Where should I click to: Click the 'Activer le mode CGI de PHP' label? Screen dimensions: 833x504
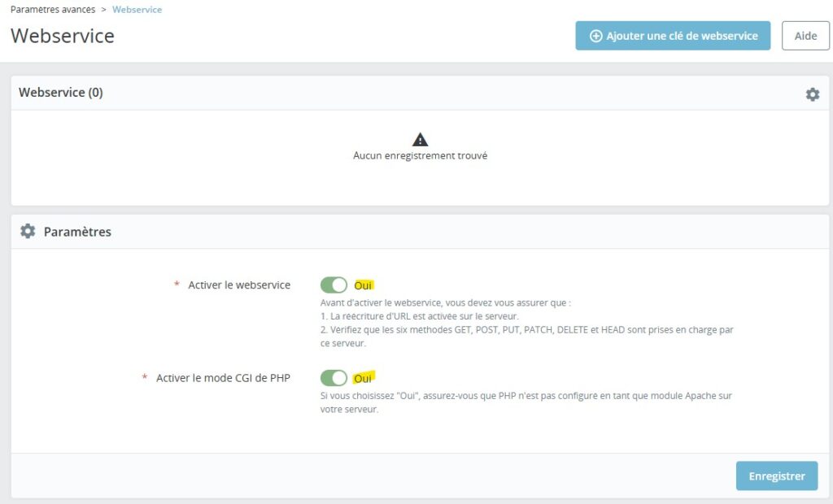tap(223, 378)
